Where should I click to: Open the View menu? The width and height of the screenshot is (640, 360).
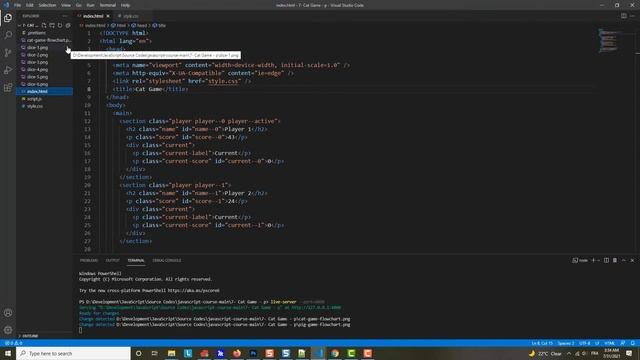click(66, 5)
